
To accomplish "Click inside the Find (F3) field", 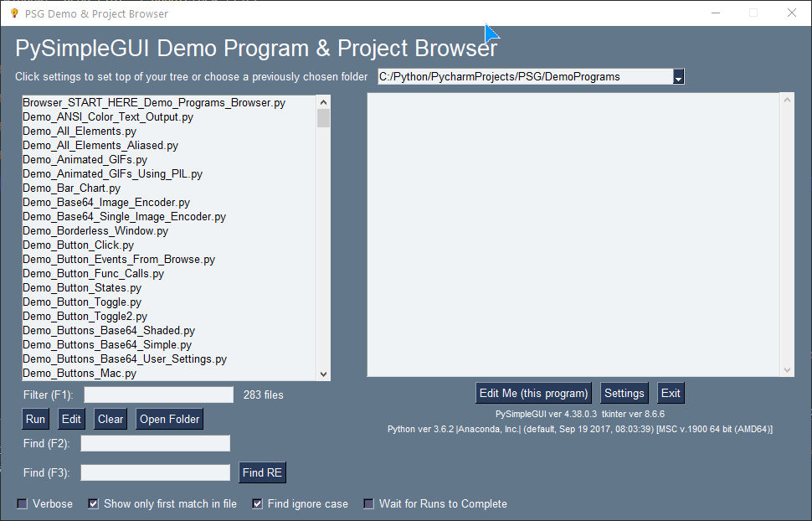I will 155,472.
